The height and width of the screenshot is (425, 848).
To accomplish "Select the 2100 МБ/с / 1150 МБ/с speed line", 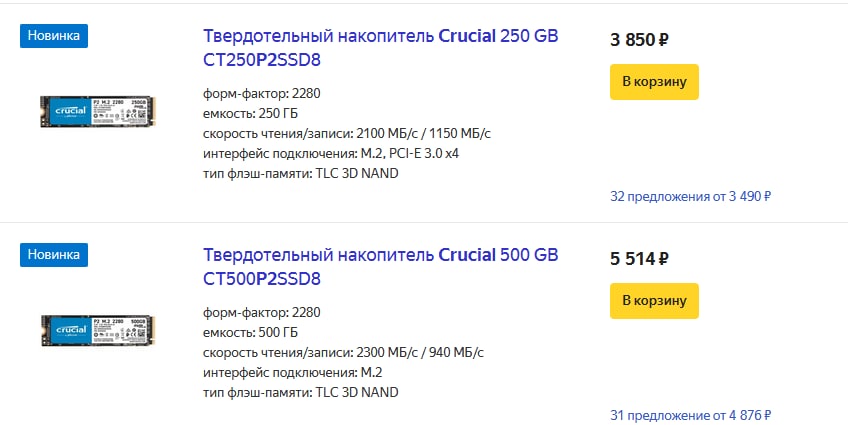I will [347, 134].
